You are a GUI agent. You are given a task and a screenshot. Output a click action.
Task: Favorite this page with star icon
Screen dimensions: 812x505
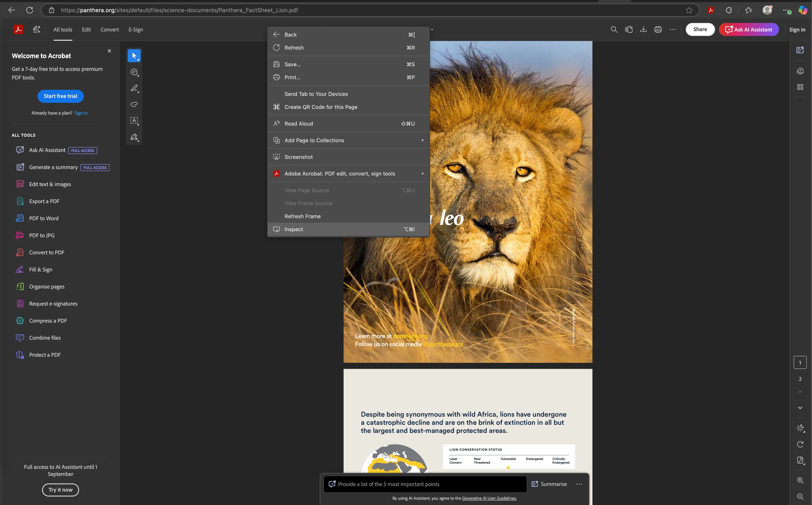point(689,10)
